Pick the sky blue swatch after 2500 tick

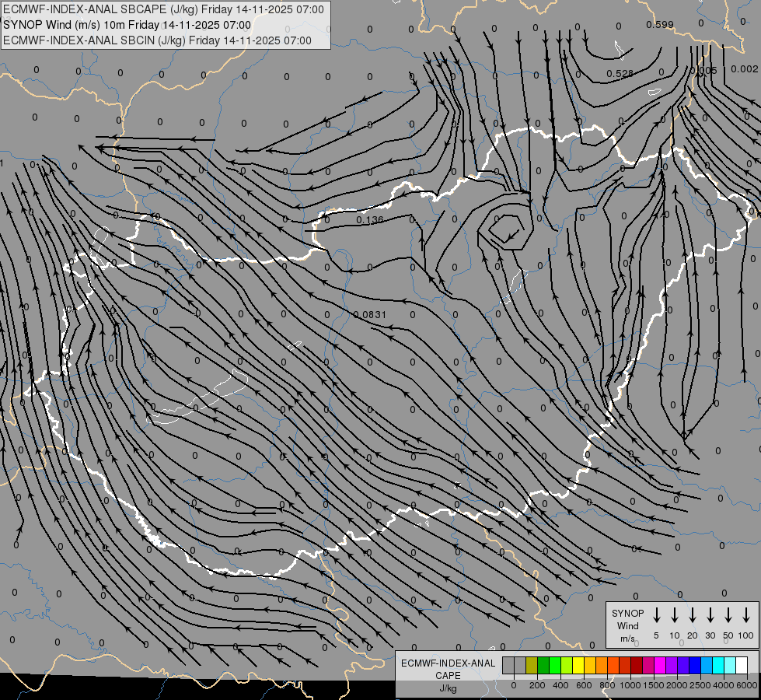pyautogui.click(x=707, y=666)
